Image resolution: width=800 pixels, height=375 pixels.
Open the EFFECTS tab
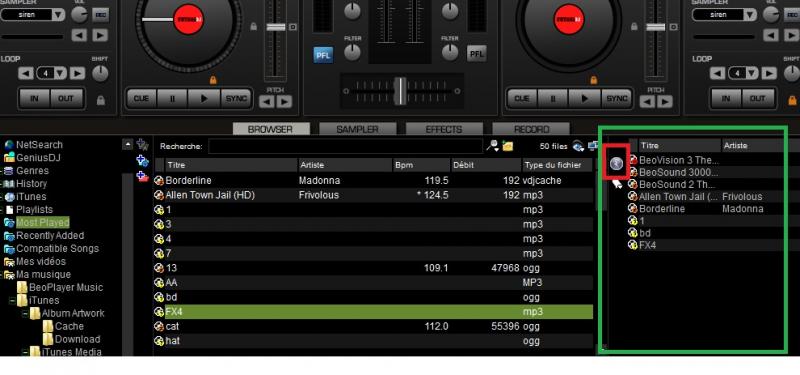[x=444, y=130]
